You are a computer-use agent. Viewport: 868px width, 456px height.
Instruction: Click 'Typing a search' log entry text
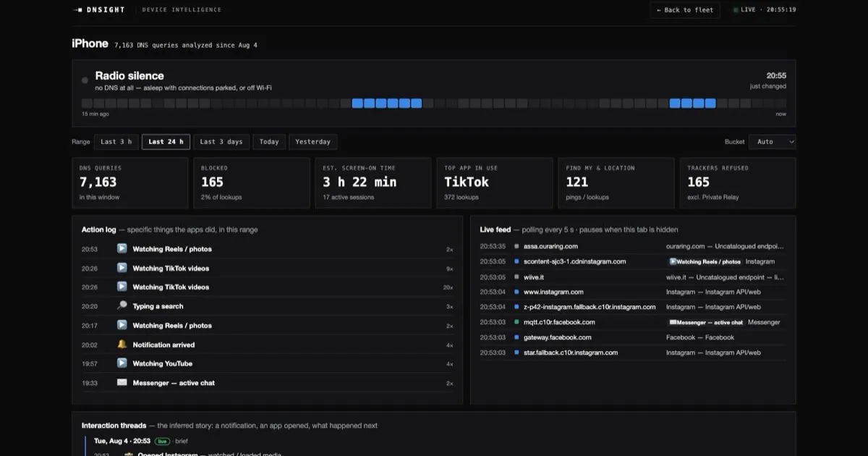point(158,306)
